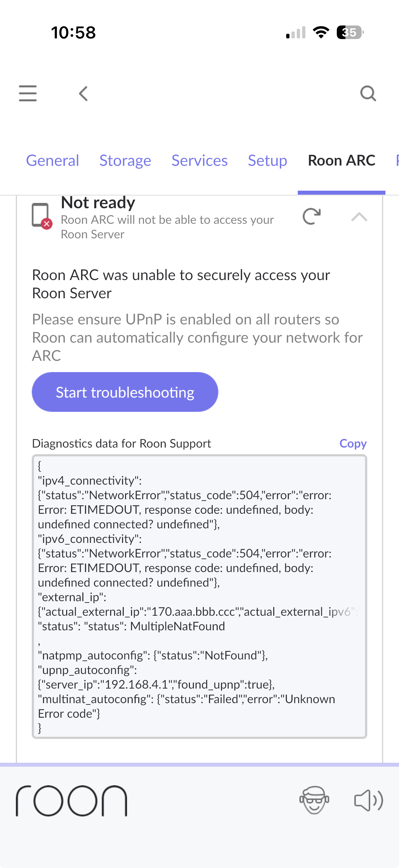Tap the Wi-Fi indicator in status bar

(x=321, y=32)
